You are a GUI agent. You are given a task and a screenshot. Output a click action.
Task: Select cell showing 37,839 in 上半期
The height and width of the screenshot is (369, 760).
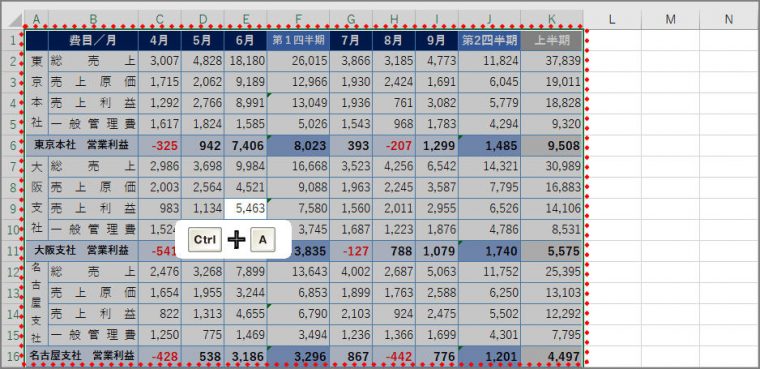point(552,61)
